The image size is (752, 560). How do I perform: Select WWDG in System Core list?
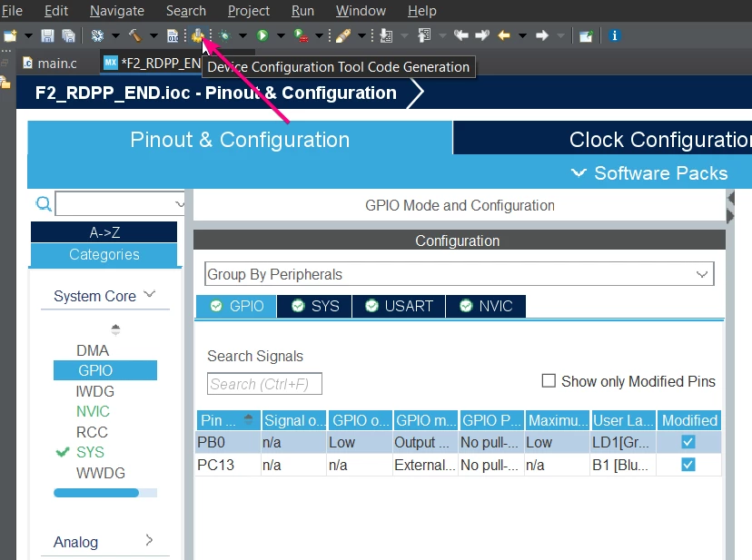click(x=100, y=473)
